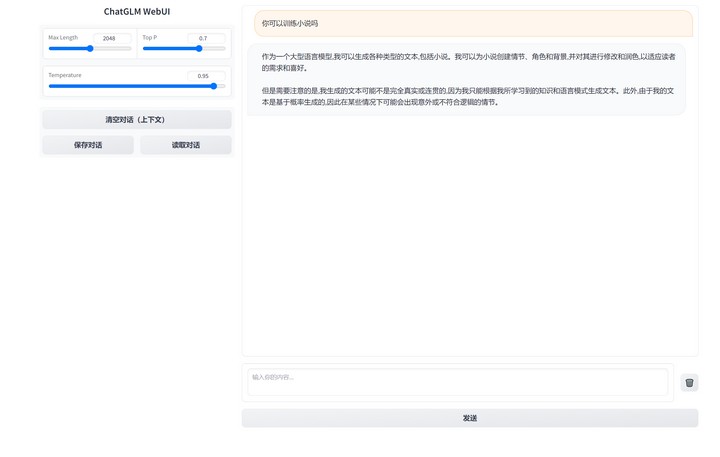Viewport: 720px width, 457px height.
Task: Click the Temperature label
Action: click(x=65, y=75)
